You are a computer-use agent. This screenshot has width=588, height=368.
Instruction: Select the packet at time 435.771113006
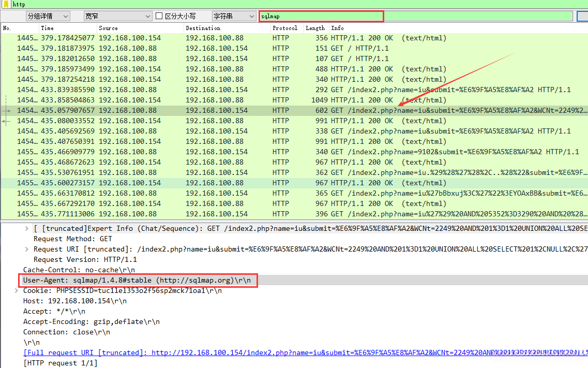point(294,214)
